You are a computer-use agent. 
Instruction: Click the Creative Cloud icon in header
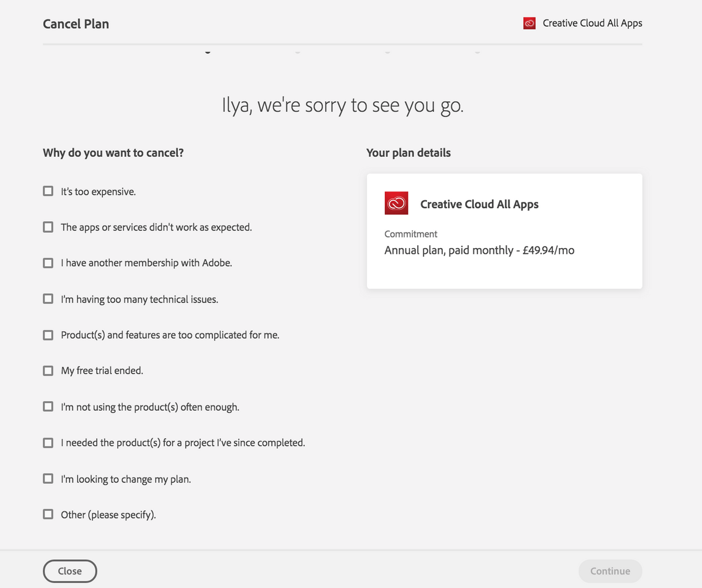coord(529,23)
